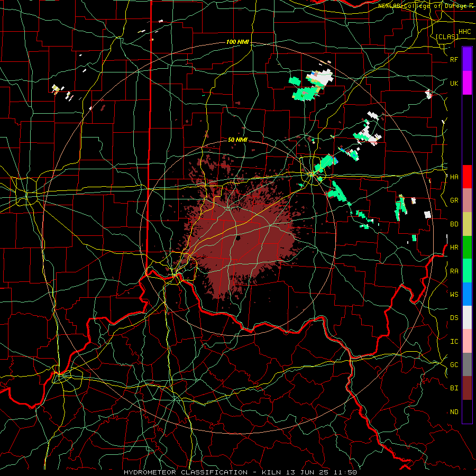
Task: Select the GR salmon legend swatch
Action: click(467, 200)
